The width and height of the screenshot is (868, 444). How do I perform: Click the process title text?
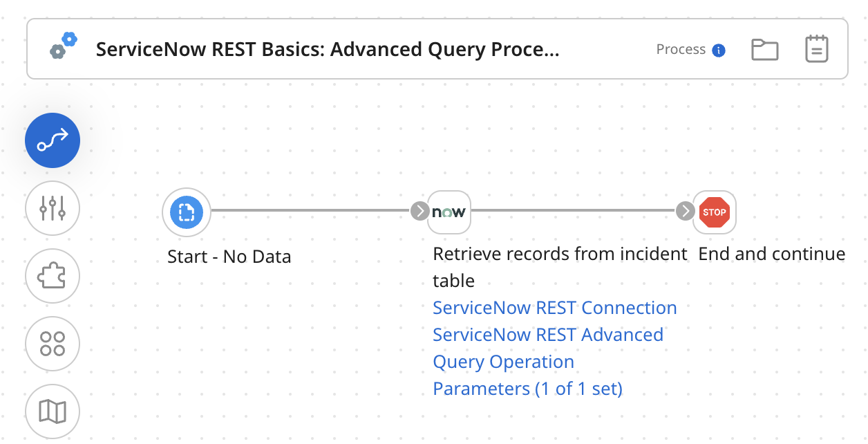click(x=330, y=50)
